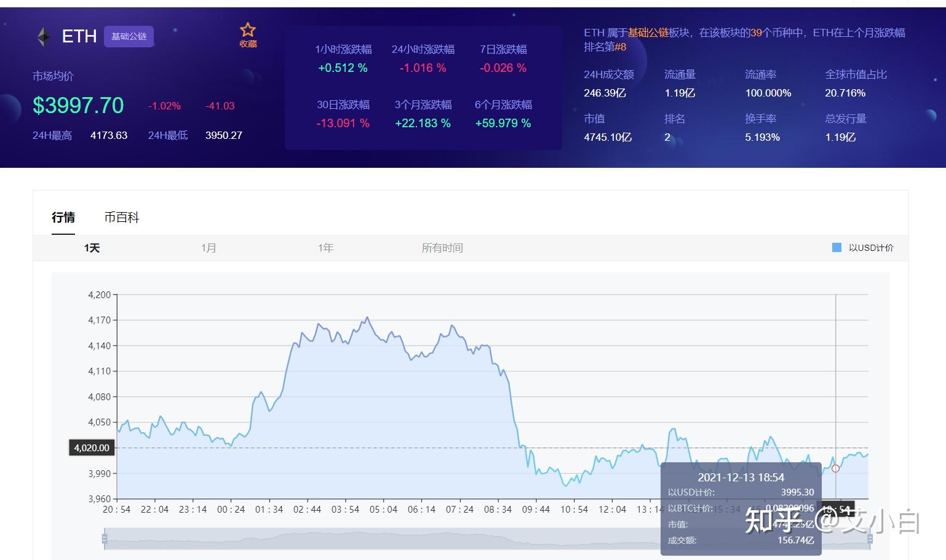Select the 1月 time range

[209, 248]
